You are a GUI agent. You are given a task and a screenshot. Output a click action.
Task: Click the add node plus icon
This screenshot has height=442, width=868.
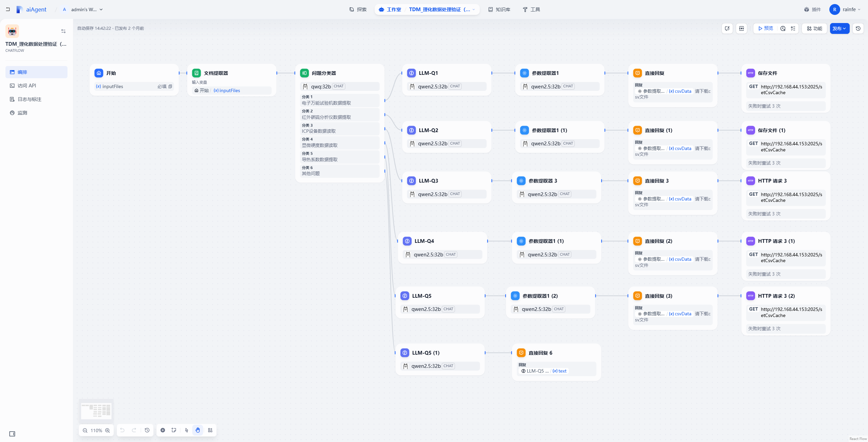[163, 430]
